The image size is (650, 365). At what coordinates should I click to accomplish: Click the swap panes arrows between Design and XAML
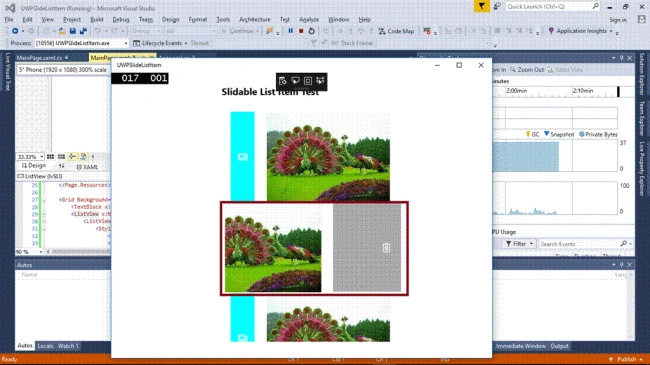click(x=61, y=166)
